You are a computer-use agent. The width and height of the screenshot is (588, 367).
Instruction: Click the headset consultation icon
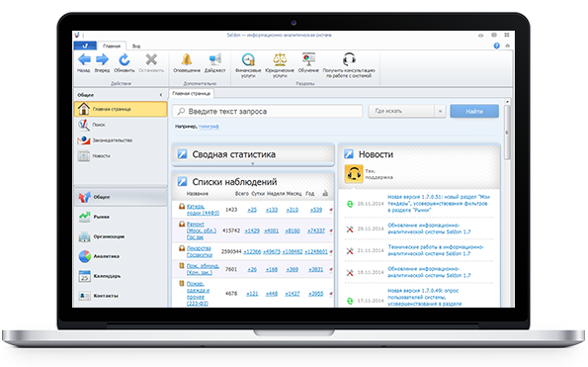(349, 59)
